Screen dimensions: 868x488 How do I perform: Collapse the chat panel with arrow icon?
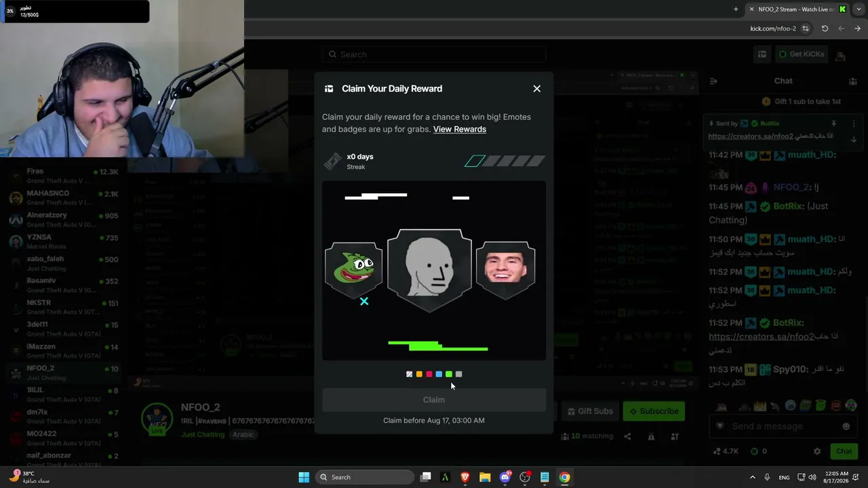pyautogui.click(x=713, y=81)
